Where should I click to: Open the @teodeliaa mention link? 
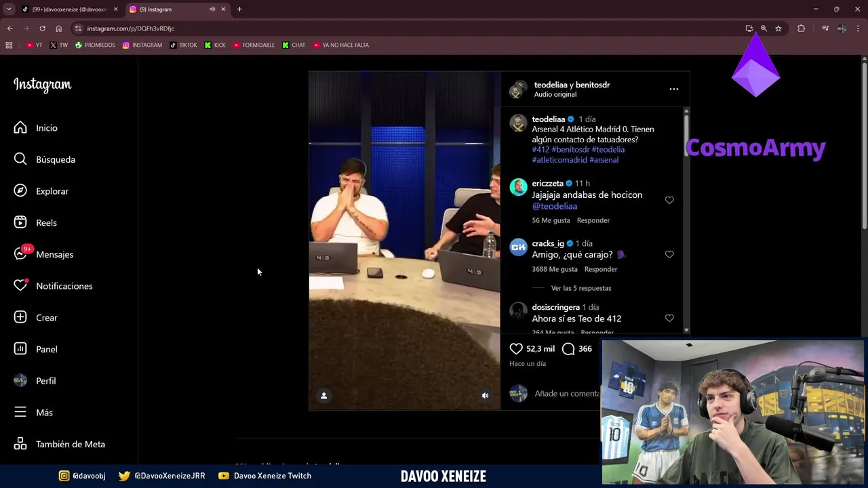[554, 206]
